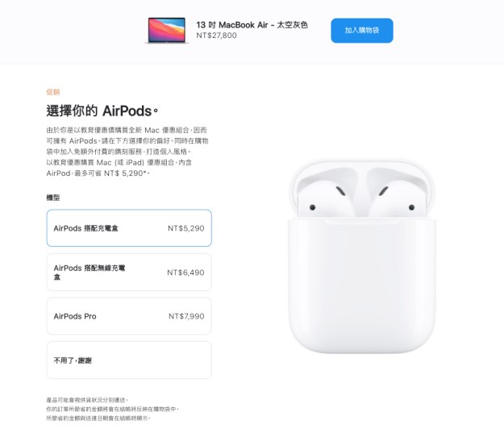Click the 機型 section label
The height and width of the screenshot is (429, 504).
[x=53, y=198]
